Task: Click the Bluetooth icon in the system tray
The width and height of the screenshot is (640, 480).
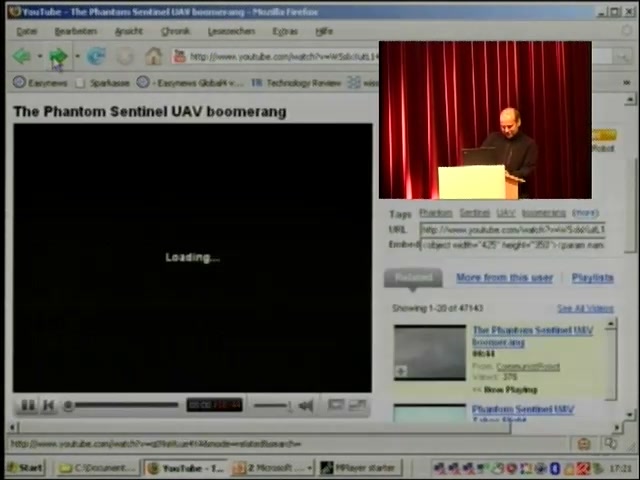Action: [x=555, y=468]
